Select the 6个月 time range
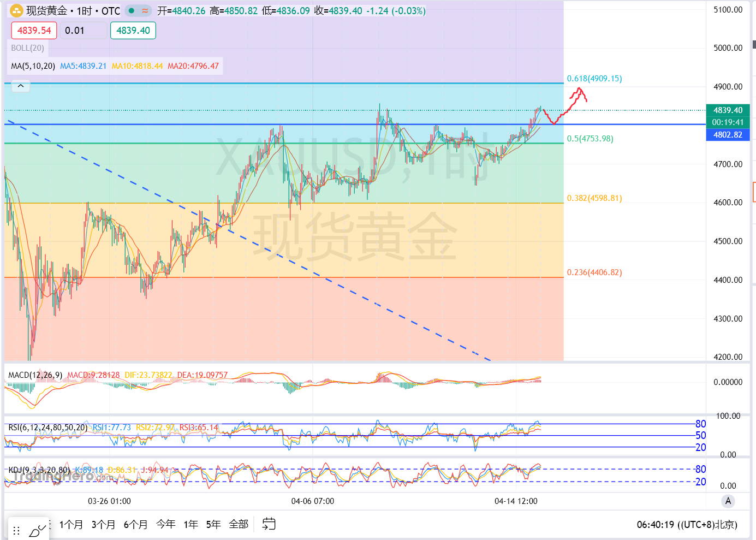The width and height of the screenshot is (756, 540). pyautogui.click(x=135, y=525)
